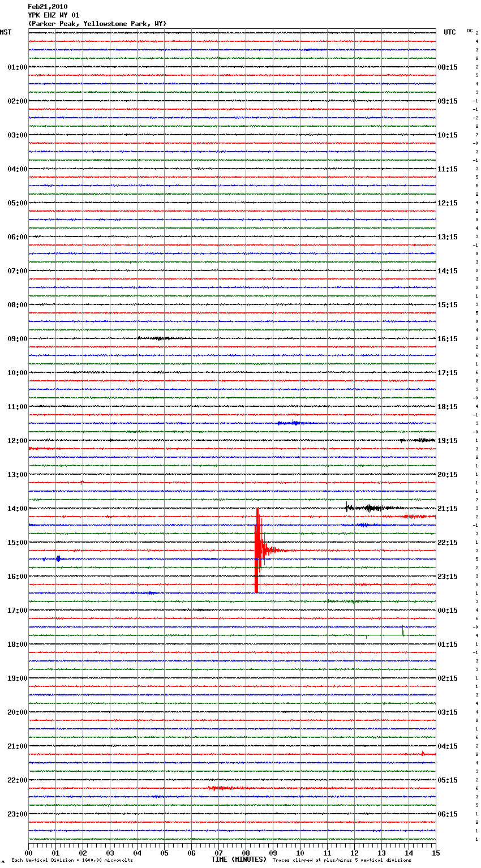Click the 10:15 UTC label
The width and height of the screenshot is (481, 868).
[x=448, y=135]
